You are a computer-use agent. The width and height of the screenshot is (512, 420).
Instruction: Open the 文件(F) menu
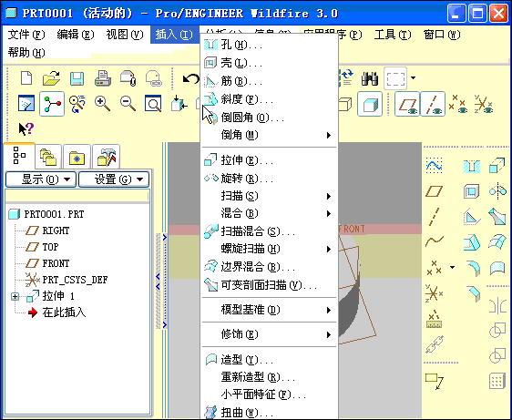click(26, 35)
